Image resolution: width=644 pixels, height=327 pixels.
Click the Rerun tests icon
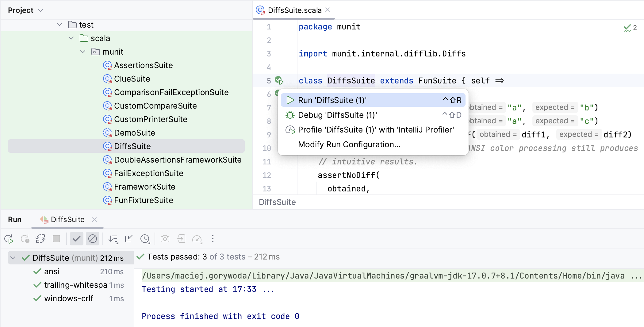tap(9, 239)
